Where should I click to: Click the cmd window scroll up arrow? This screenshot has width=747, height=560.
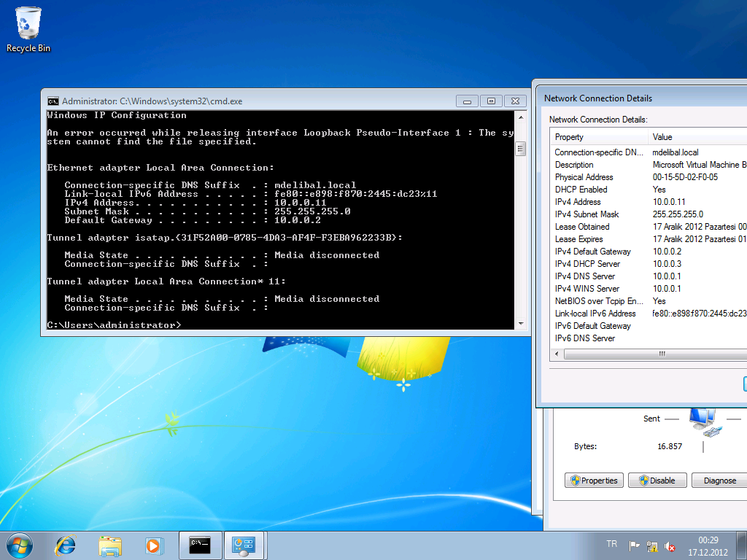point(520,117)
